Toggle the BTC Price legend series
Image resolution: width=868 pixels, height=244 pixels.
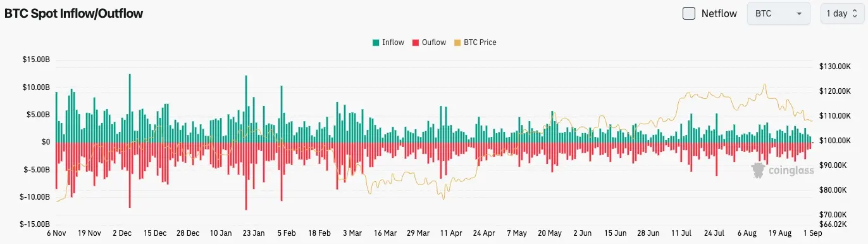pyautogui.click(x=475, y=42)
